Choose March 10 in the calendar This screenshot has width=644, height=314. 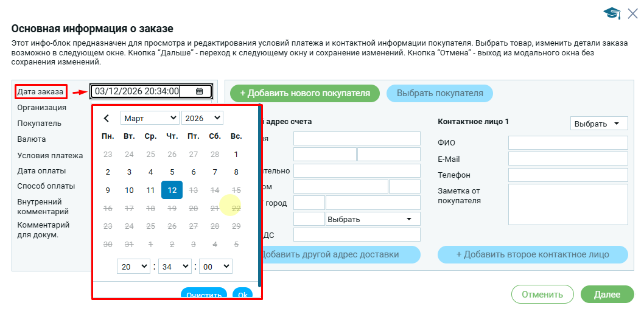point(129,190)
